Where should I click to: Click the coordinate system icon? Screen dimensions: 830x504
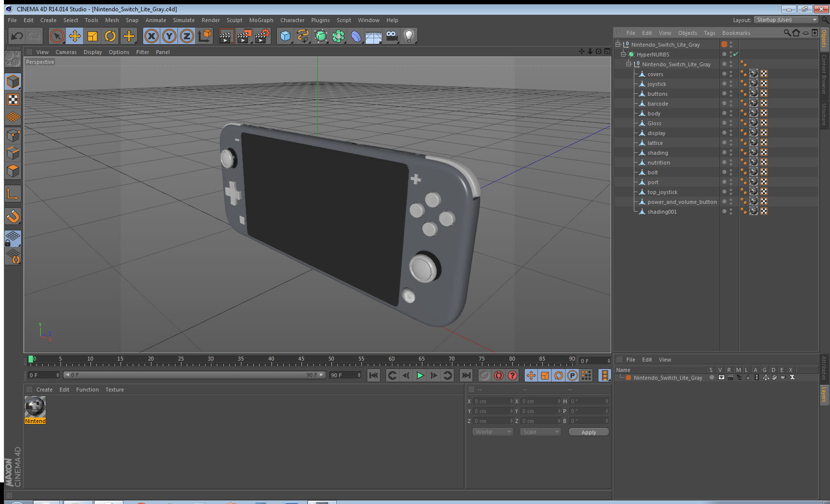tap(205, 36)
